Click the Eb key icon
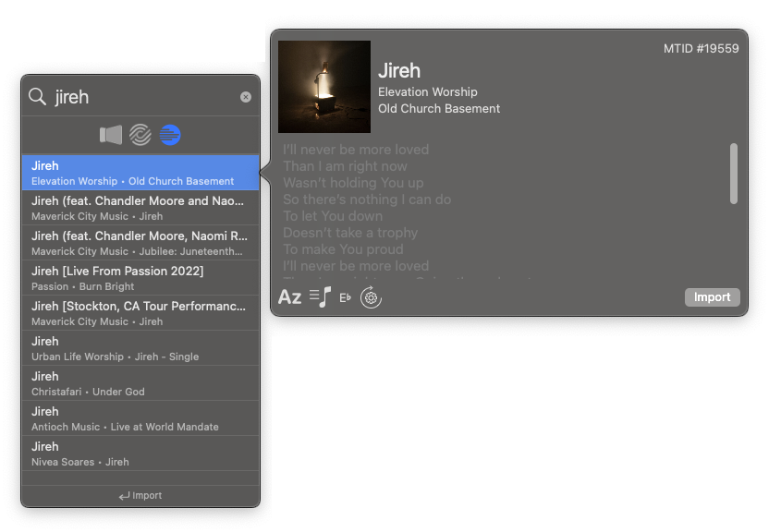Image resolution: width=781 pixels, height=532 pixels. 345,297
